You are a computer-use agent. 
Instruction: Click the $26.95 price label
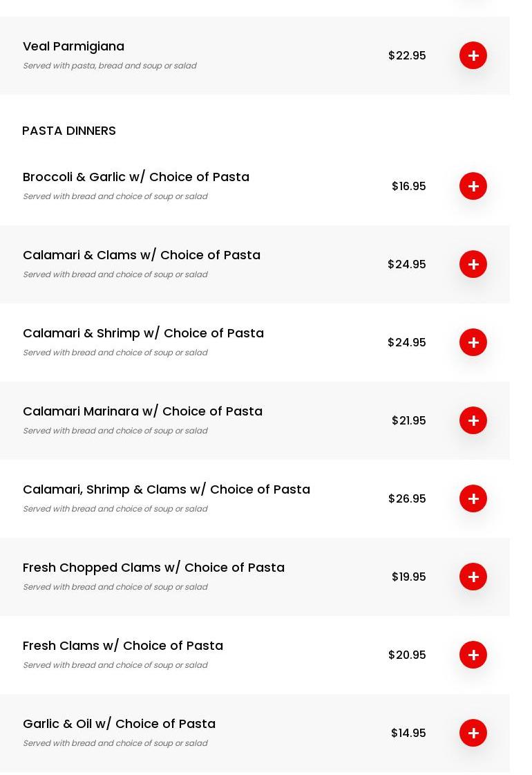click(407, 498)
